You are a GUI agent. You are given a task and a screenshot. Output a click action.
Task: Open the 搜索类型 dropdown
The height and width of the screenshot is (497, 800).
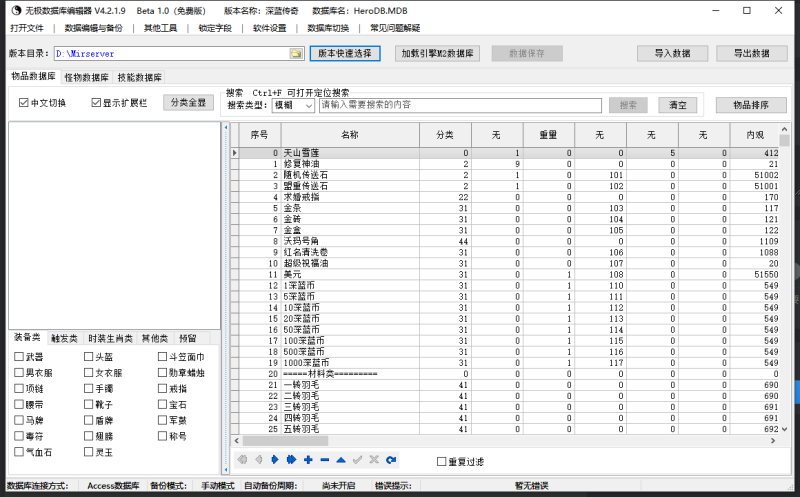coord(293,105)
